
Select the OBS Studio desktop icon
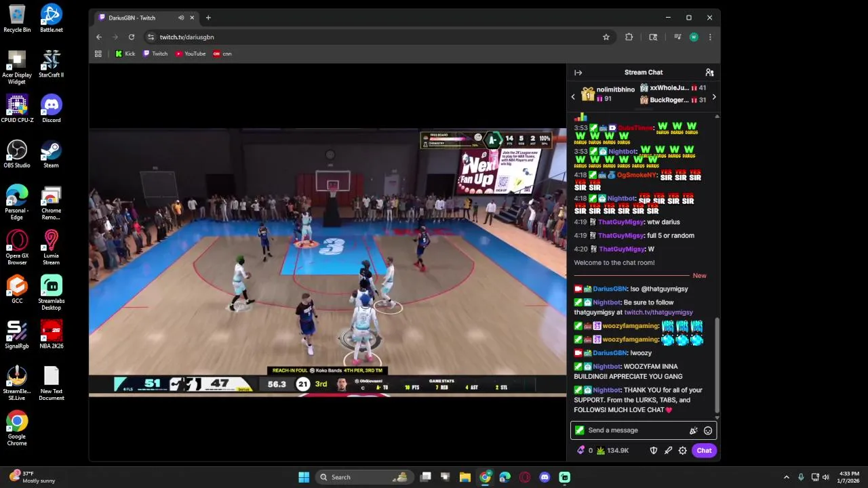pyautogui.click(x=17, y=154)
